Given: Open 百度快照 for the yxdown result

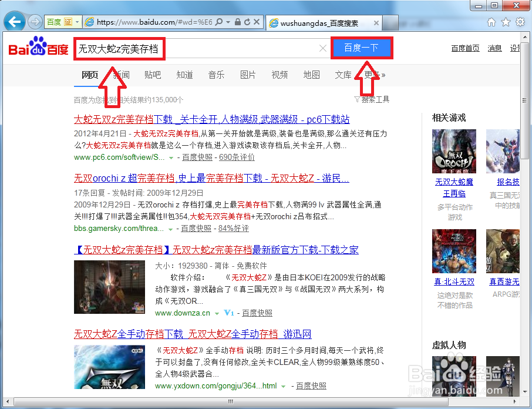Looking at the screenshot, I should 311,386.
